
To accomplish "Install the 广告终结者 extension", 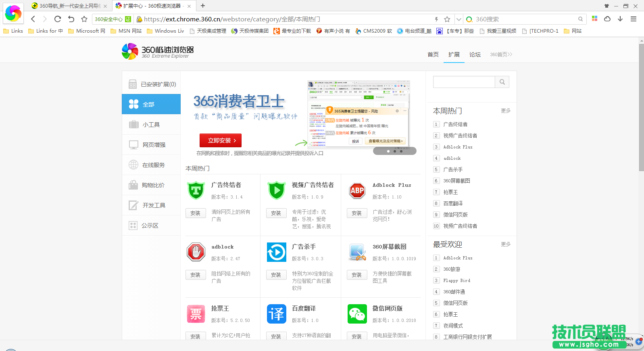I will pos(196,213).
